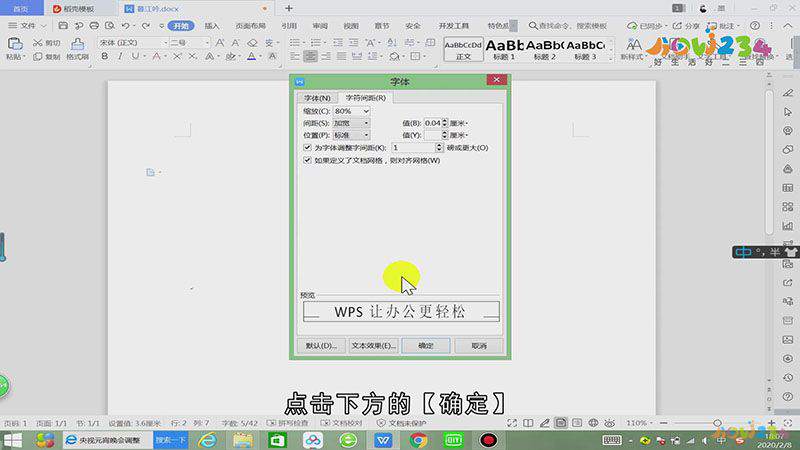Click the text highlight color icon
This screenshot has width=800, height=450.
coord(230,56)
